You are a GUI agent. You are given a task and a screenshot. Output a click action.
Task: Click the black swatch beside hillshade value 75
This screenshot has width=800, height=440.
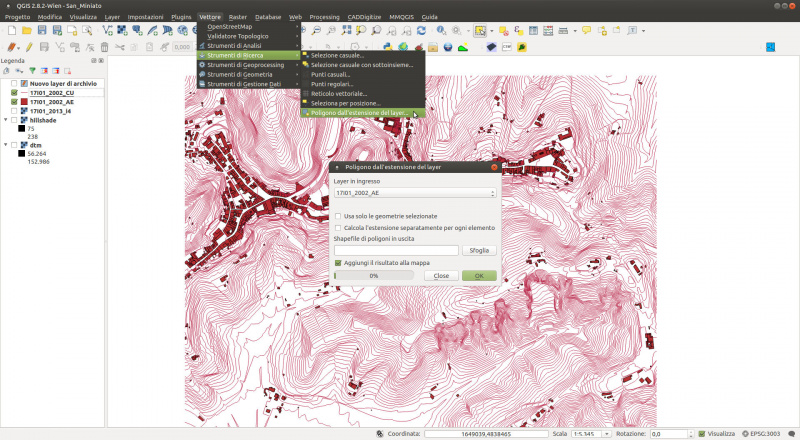pos(21,129)
